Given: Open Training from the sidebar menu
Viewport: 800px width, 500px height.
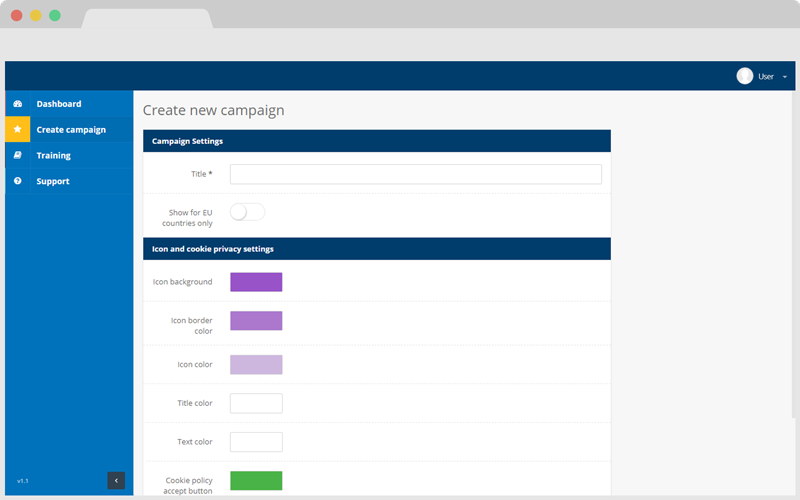Looking at the screenshot, I should [54, 156].
